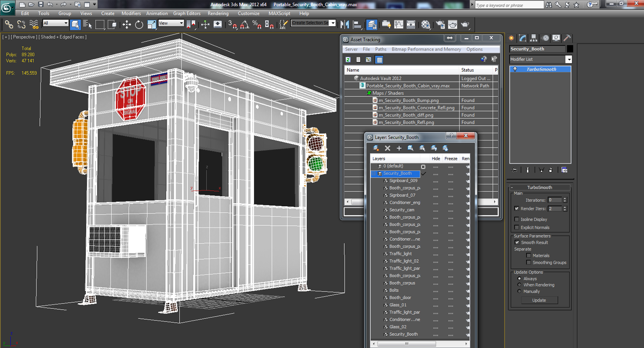Open the Render Setup icon
The width and height of the screenshot is (644, 348).
point(440,24)
